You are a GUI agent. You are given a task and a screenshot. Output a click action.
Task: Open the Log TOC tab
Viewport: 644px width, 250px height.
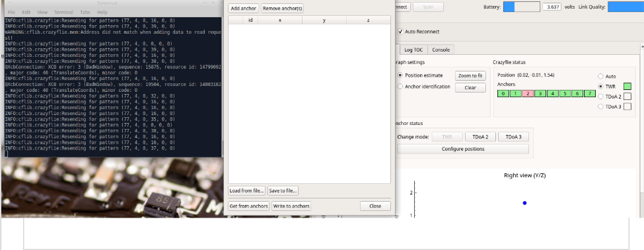413,50
